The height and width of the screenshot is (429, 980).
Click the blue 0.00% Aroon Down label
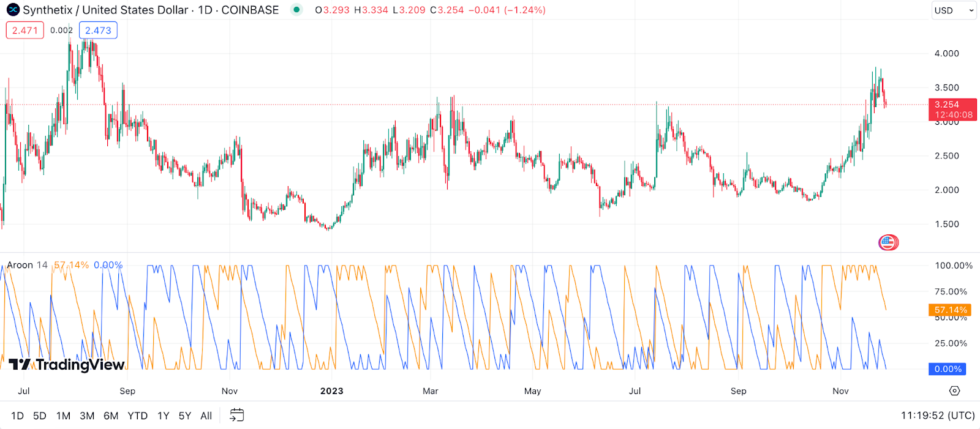(x=948, y=369)
